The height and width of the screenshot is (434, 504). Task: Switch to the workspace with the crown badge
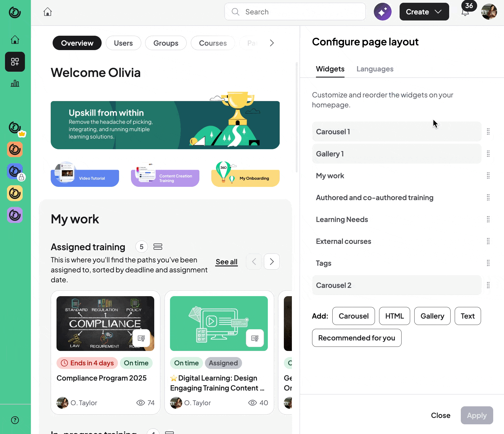coord(15,128)
